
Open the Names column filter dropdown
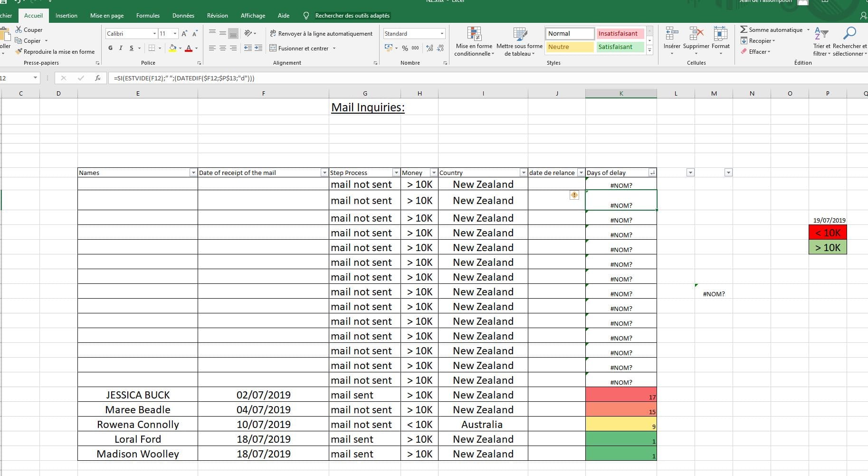(x=193, y=173)
